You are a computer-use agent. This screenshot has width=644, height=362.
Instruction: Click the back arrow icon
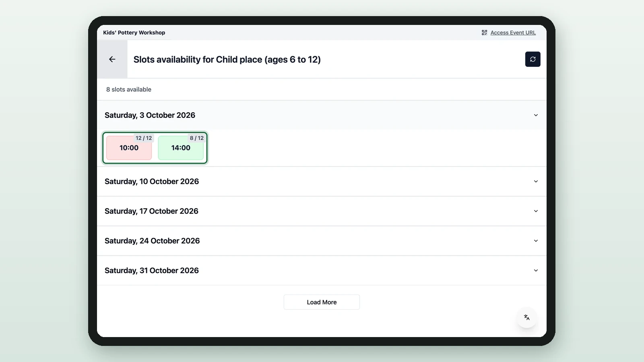tap(112, 59)
